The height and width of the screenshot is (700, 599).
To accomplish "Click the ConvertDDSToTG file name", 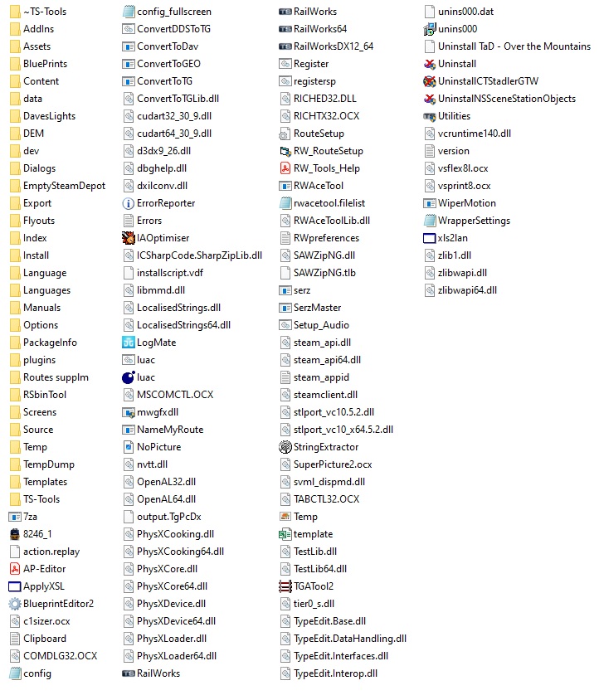I will pos(173,29).
